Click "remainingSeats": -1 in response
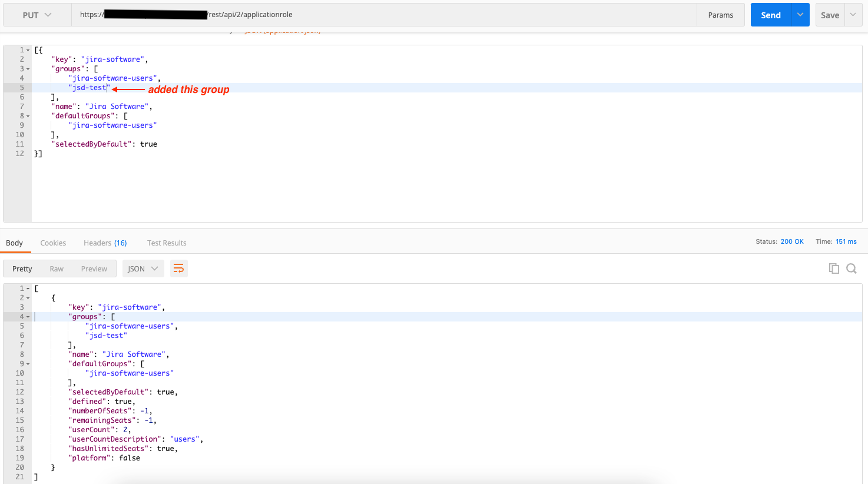 112,420
